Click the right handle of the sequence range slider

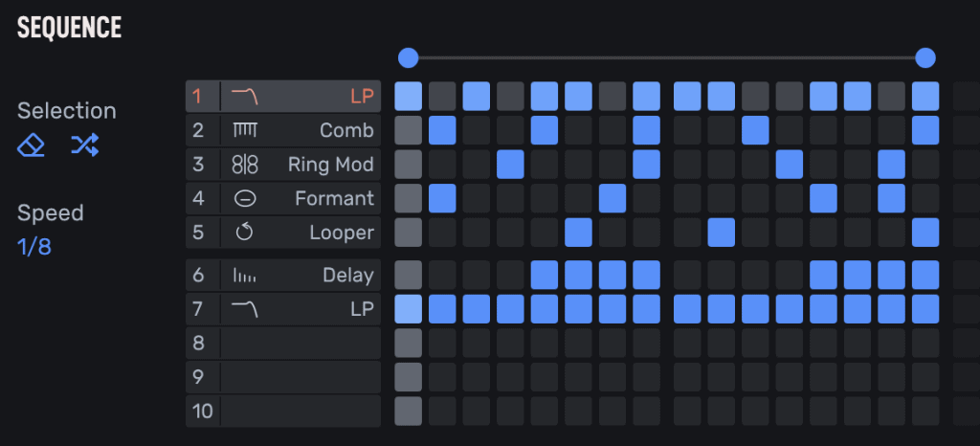(925, 58)
